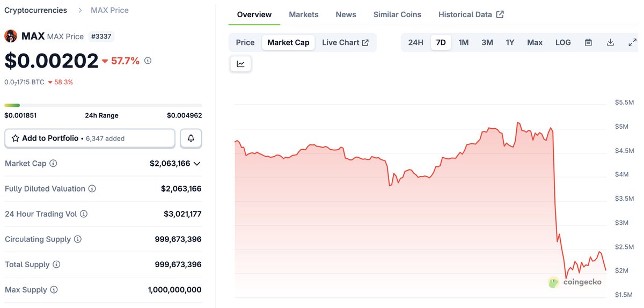
Task: Click MAX Price breadcrumb item
Action: 109,10
